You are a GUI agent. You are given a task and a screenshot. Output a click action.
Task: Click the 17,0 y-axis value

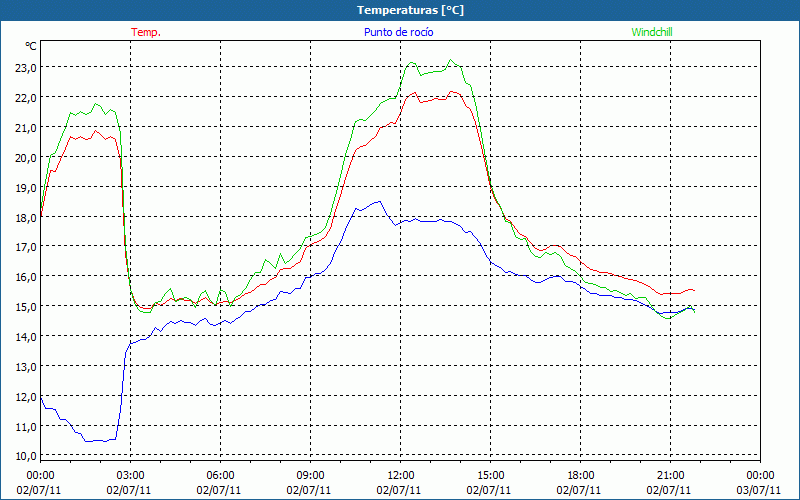[x=26, y=247]
